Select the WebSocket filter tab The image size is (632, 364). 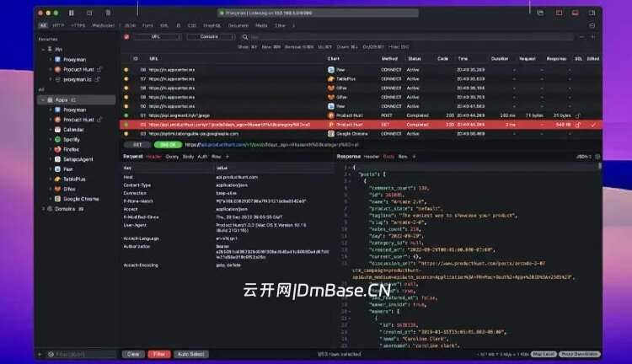click(x=103, y=25)
